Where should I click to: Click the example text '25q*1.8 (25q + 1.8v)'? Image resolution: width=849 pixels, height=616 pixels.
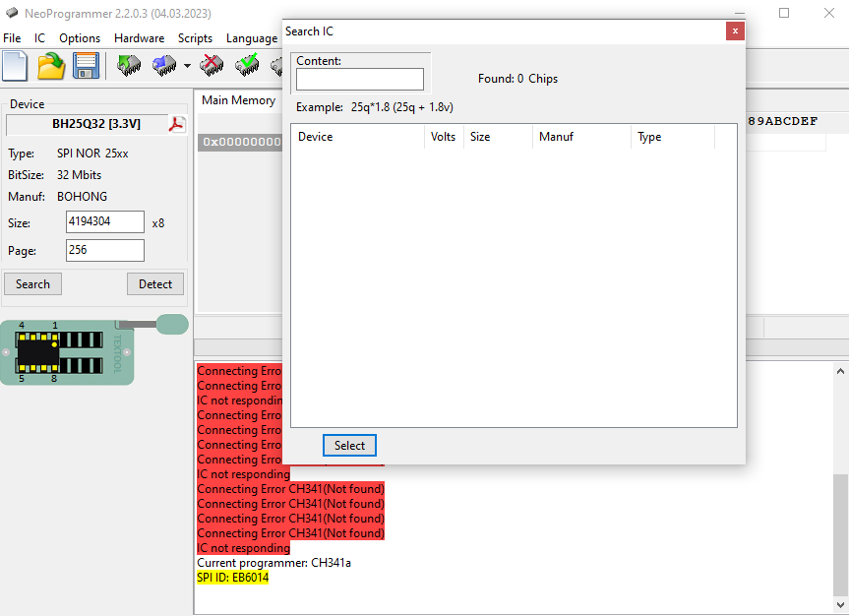[401, 107]
